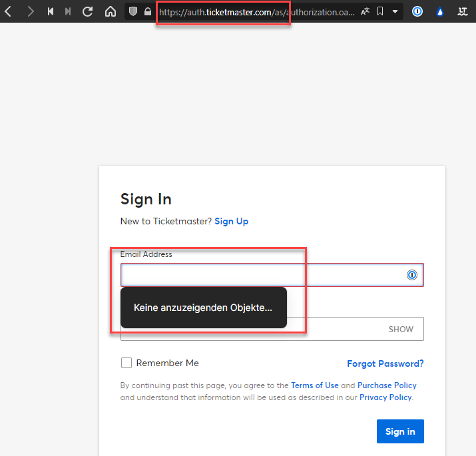Screen dimensions: 476x456
Task: Expand the address bar dropdown arrow
Action: pos(395,11)
